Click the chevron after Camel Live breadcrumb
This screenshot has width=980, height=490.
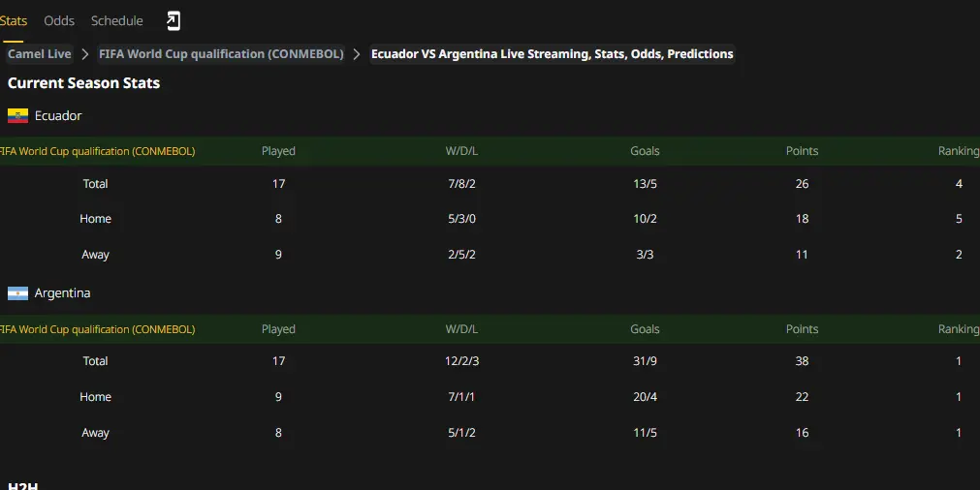coord(85,54)
